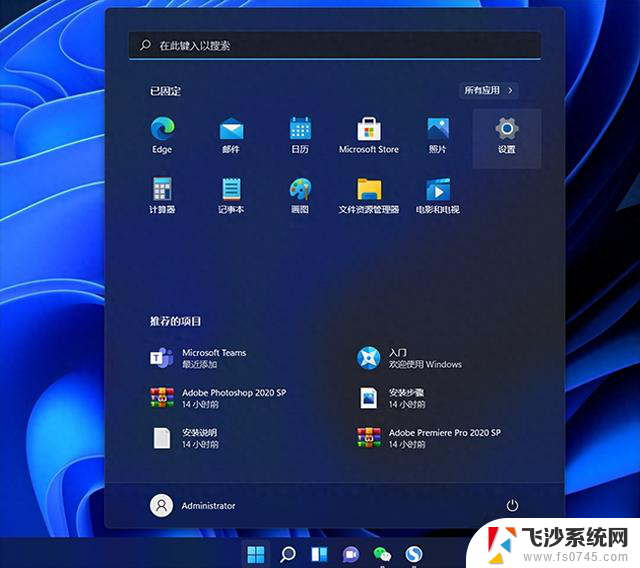This screenshot has height=568, width=640.
Task: Open 电影和电视 movies app
Action: [438, 195]
